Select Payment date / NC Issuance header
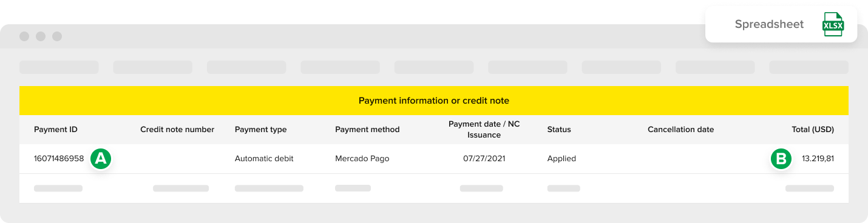The width and height of the screenshot is (868, 223). coord(484,130)
